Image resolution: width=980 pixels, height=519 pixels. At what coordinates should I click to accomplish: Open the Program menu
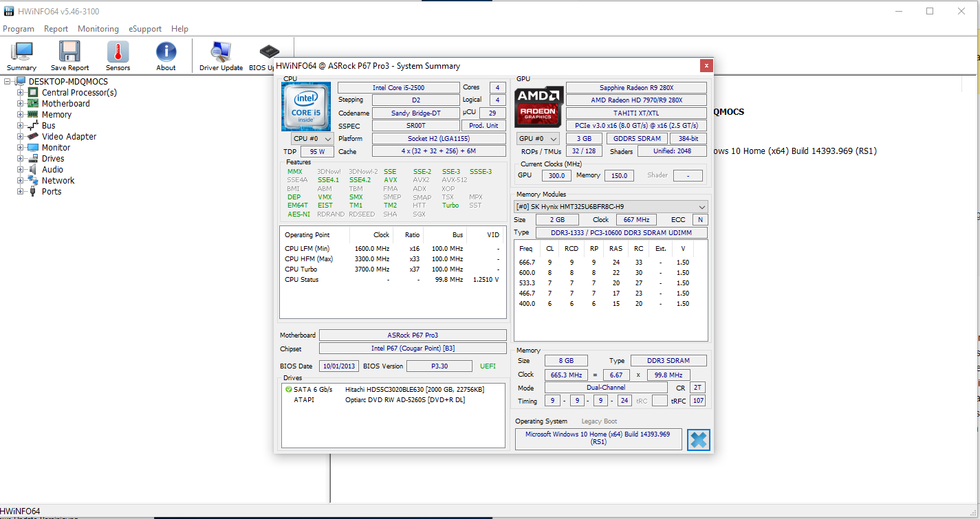point(19,29)
